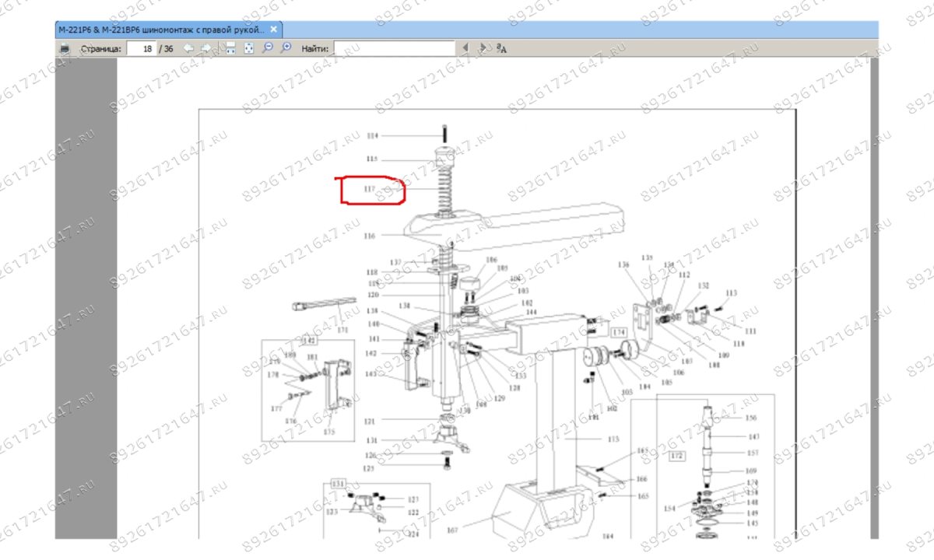Viewport: 934px width, 560px height.
Task: Toggle match case search option
Action: (x=502, y=48)
